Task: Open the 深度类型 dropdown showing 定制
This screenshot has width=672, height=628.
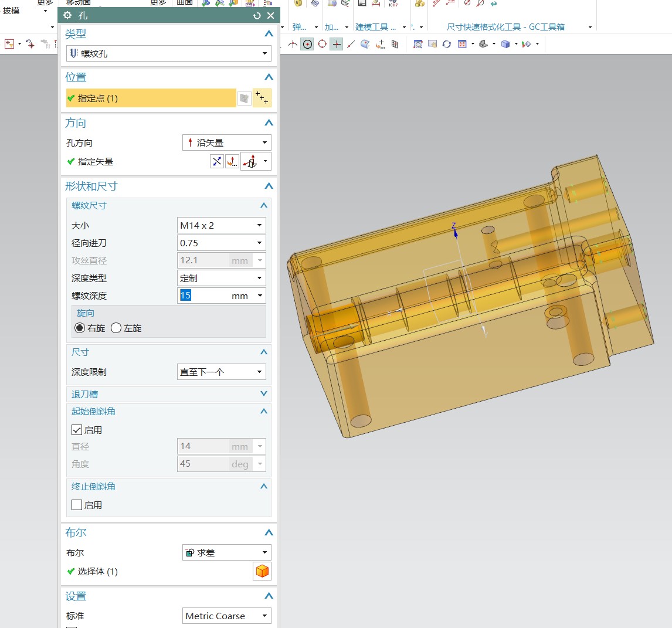Action: (x=221, y=278)
